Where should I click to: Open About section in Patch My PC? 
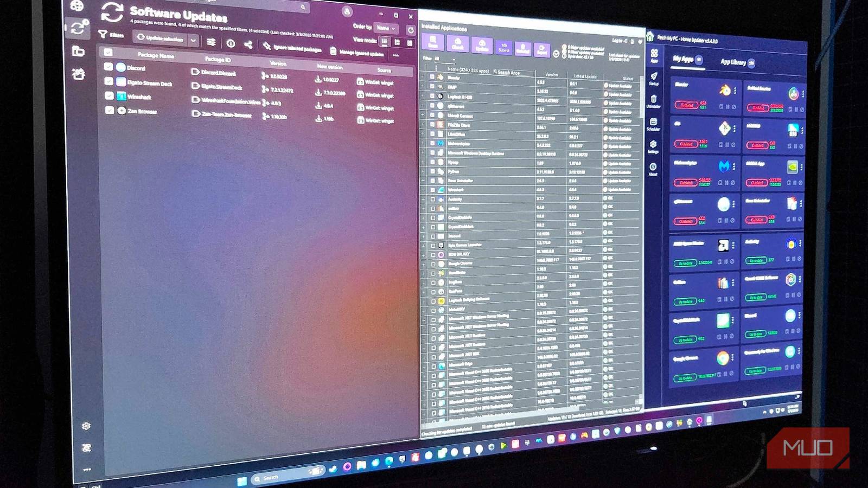[x=653, y=169]
